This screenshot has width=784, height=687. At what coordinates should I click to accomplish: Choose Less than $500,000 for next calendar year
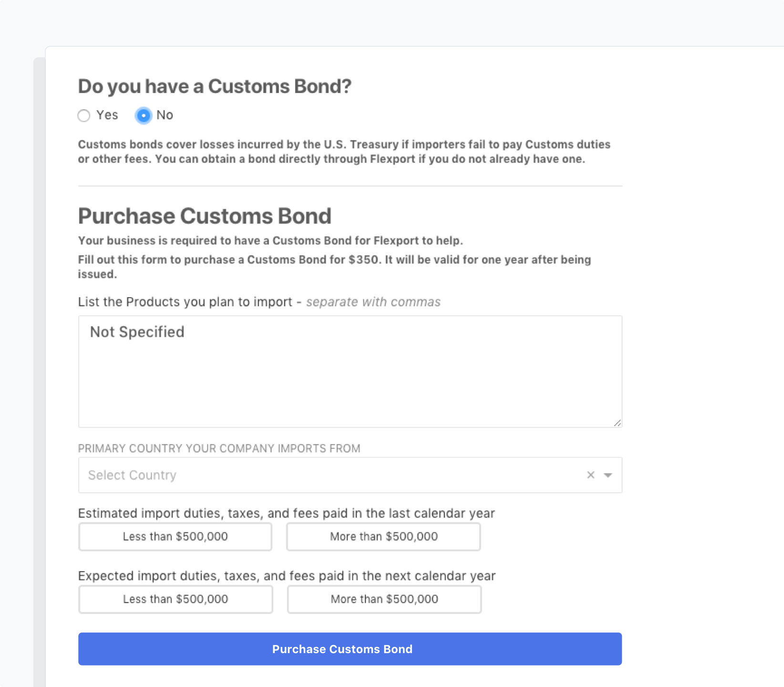(x=175, y=599)
